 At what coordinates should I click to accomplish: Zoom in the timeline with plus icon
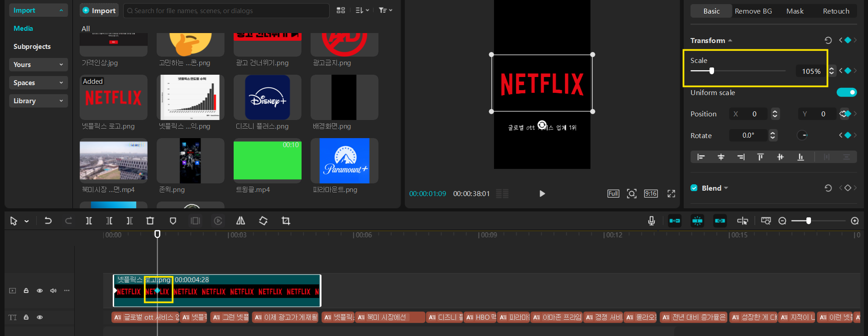point(855,221)
